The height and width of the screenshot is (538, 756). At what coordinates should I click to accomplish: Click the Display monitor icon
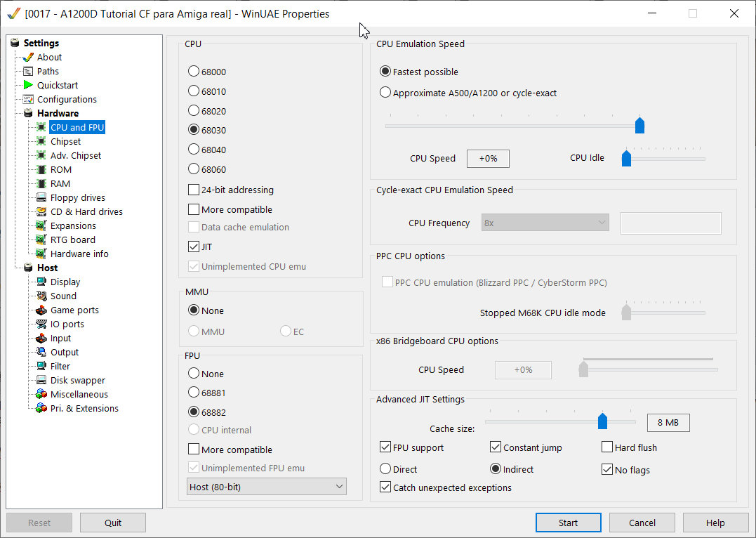[41, 282]
